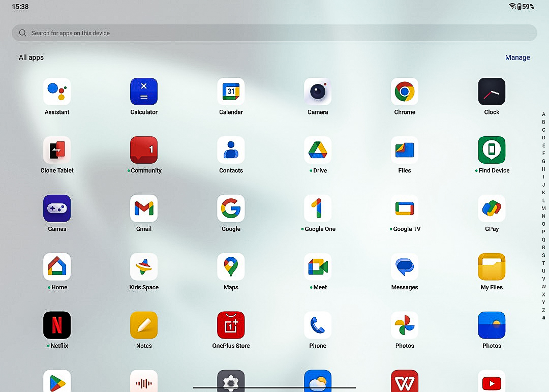Jump to letter N in index

[x=543, y=216]
